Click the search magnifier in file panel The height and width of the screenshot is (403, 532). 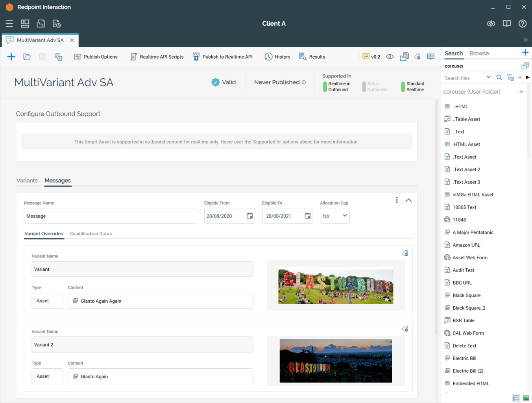coord(499,78)
